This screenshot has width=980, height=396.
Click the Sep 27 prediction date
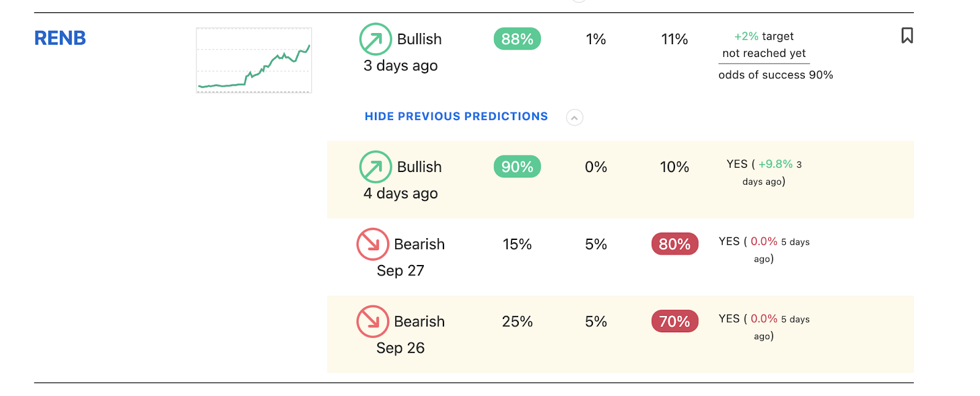coord(401,271)
